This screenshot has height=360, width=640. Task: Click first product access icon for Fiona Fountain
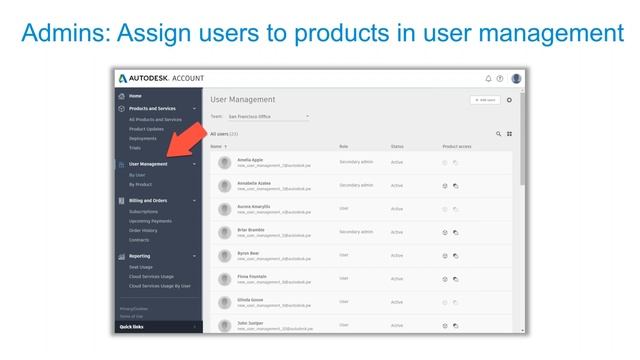pos(445,279)
